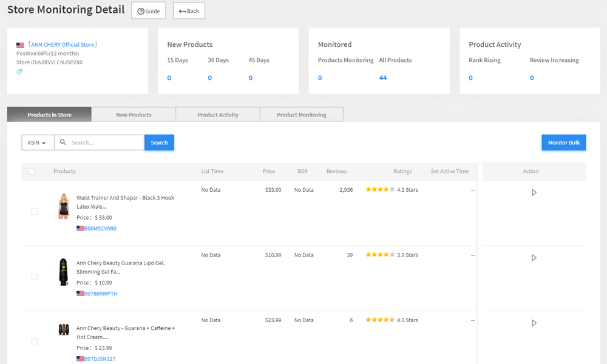Viewport: 607px width, 364px height.
Task: Click the tag icon under Store ID
Action: click(x=19, y=72)
